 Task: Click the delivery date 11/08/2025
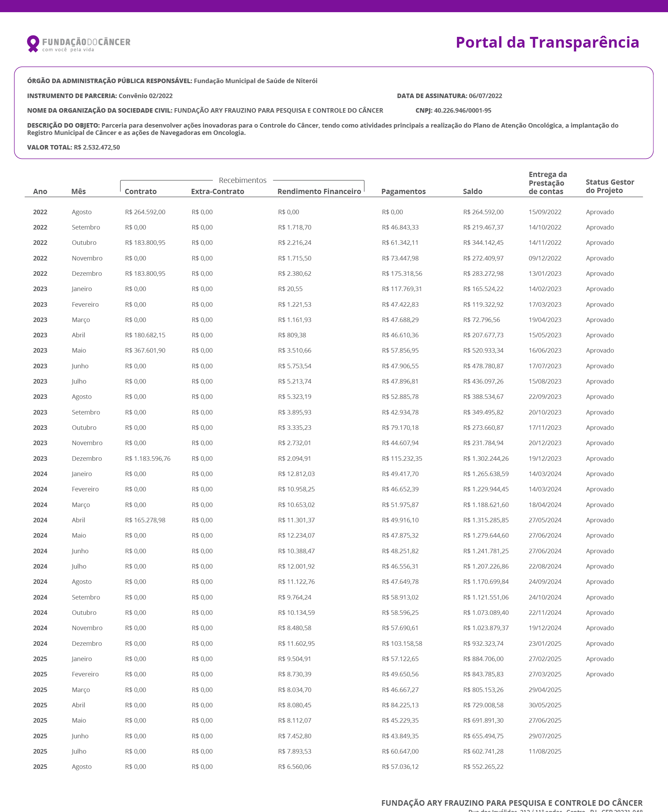[545, 751]
